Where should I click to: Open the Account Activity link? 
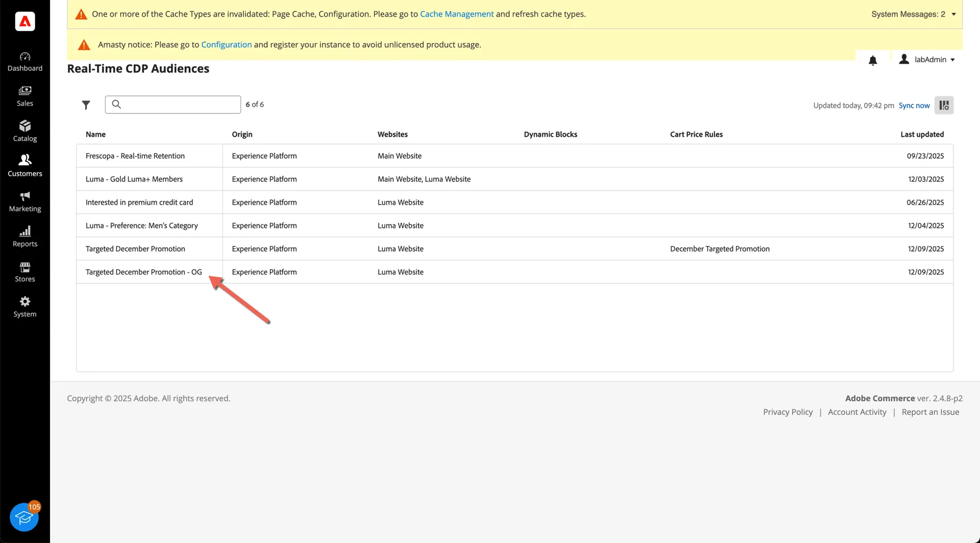[857, 412]
